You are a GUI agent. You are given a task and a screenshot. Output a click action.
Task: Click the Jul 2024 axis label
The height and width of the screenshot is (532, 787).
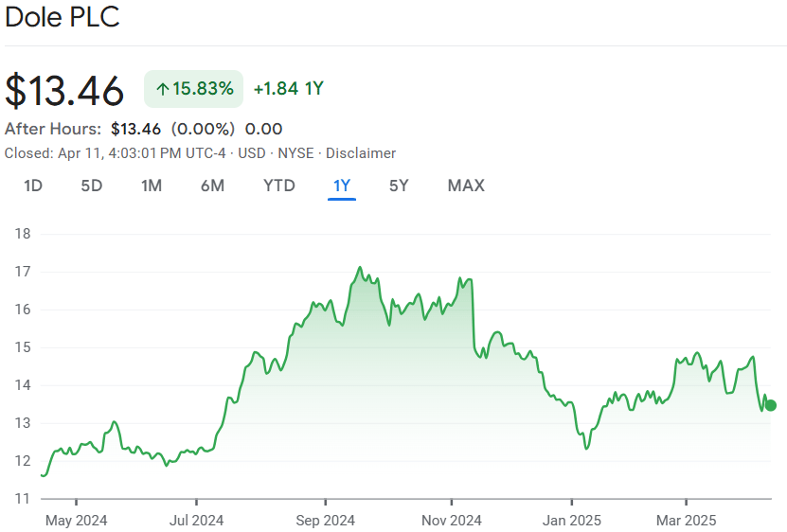196,521
